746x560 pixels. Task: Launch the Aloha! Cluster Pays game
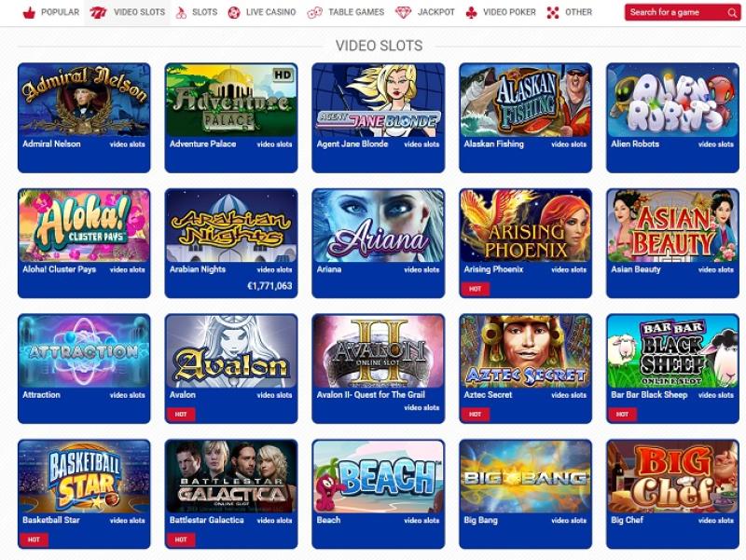84,225
